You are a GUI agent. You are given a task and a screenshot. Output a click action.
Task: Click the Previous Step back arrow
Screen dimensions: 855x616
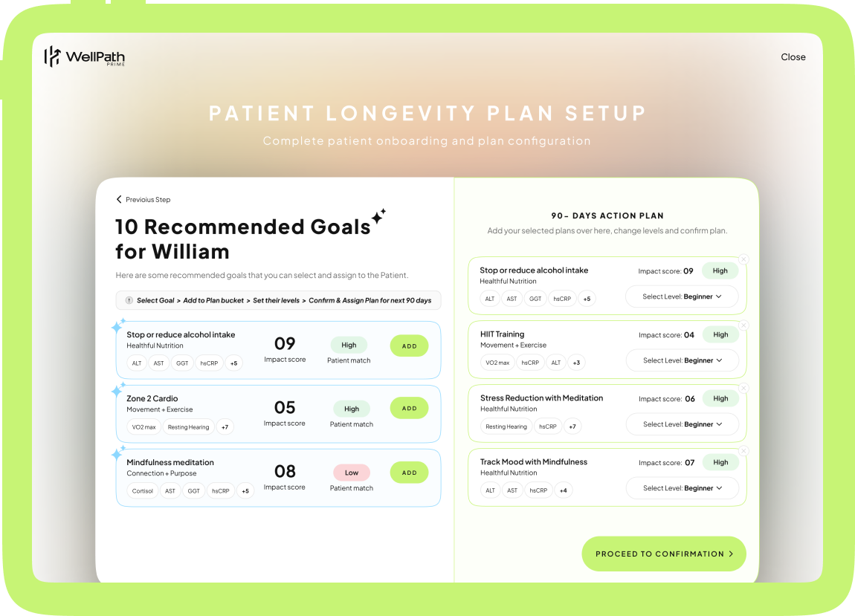click(119, 199)
